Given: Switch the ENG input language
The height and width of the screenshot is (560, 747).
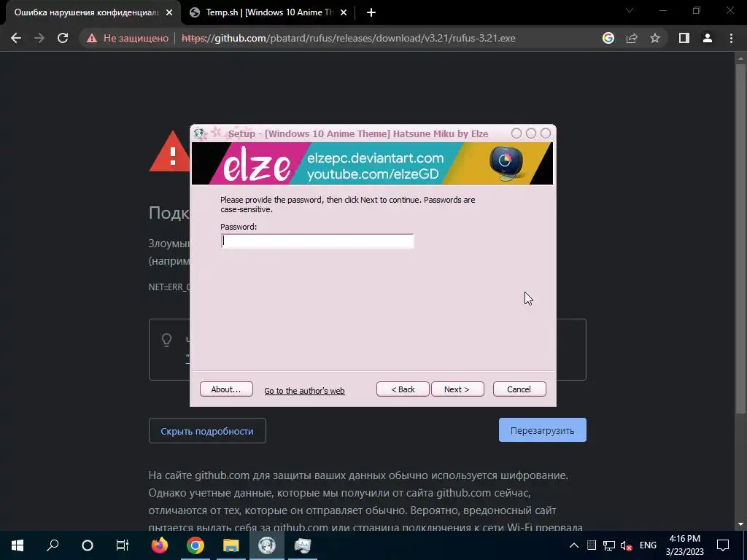Looking at the screenshot, I should [x=648, y=545].
